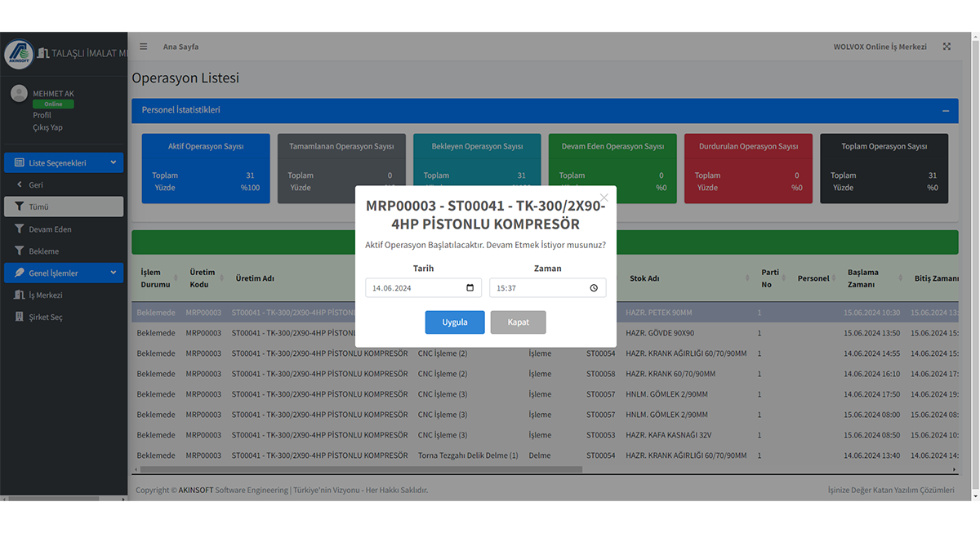Collapse Personel İstatistikleri panel with minus icon

click(946, 111)
